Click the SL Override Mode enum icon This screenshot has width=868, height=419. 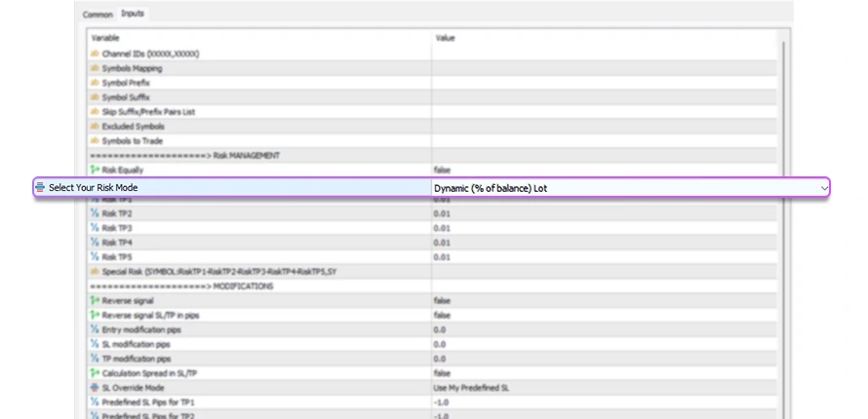click(95, 388)
